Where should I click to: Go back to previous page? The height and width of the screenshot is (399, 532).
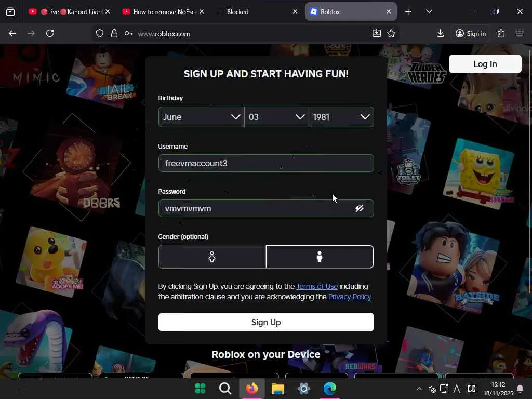pos(12,33)
